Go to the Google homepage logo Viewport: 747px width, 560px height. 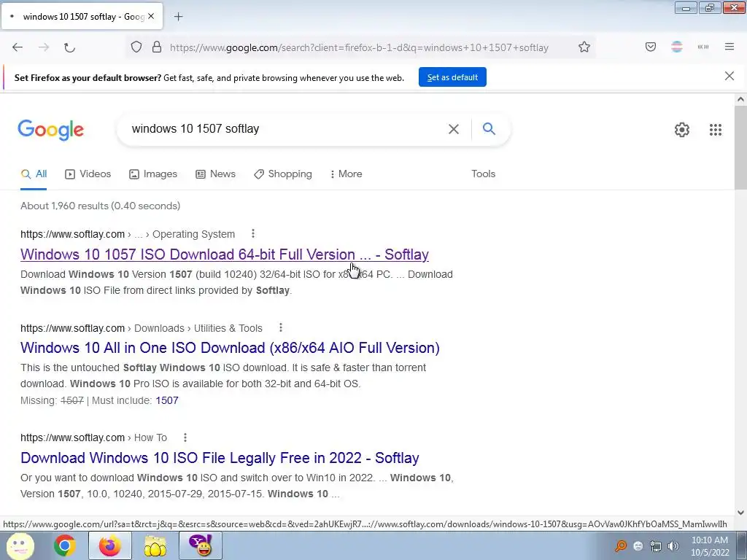[51, 130]
